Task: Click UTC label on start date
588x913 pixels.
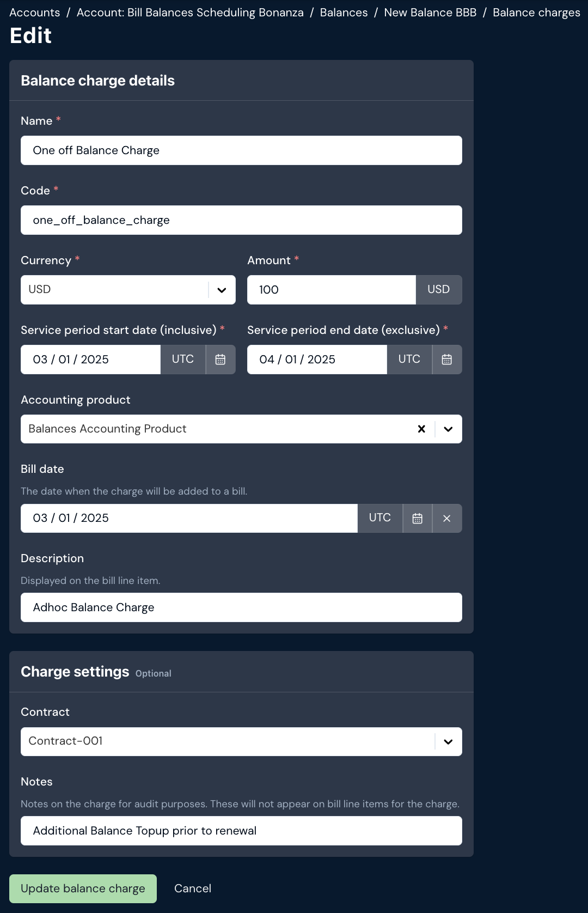Action: tap(183, 360)
